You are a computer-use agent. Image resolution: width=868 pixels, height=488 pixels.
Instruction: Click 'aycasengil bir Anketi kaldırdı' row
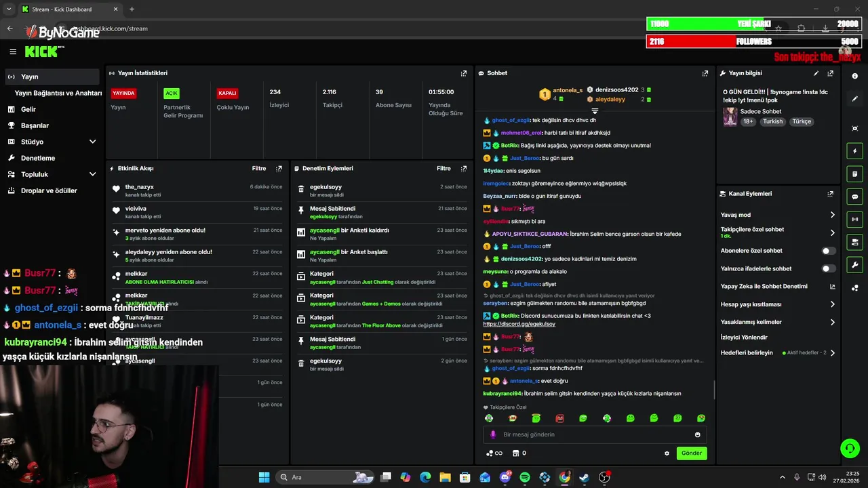point(382,234)
